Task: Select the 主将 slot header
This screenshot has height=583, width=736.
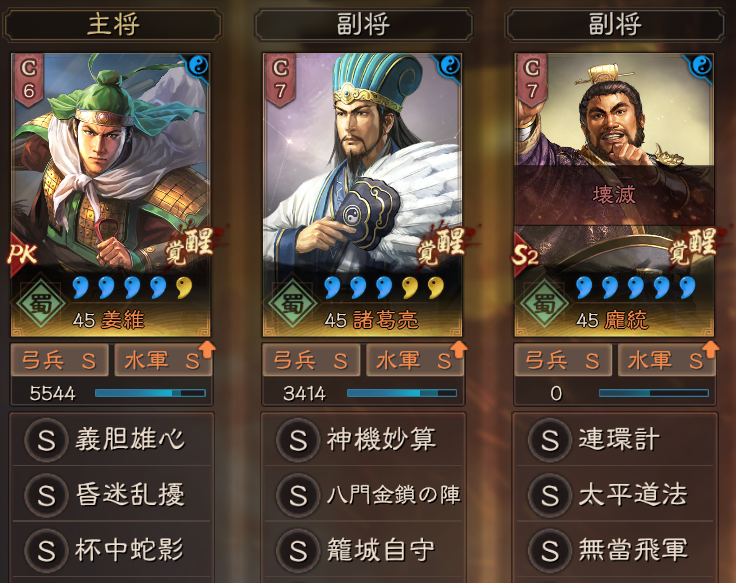Action: [x=113, y=24]
